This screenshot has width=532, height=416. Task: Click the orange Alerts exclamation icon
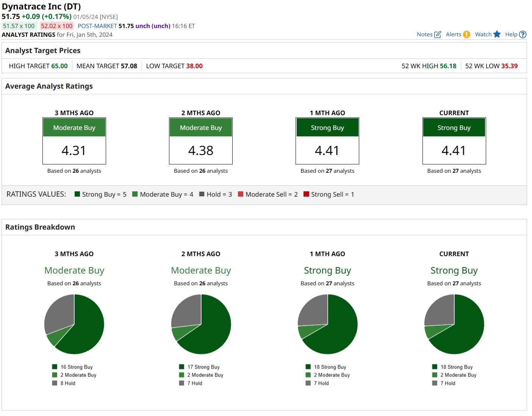[x=466, y=34]
